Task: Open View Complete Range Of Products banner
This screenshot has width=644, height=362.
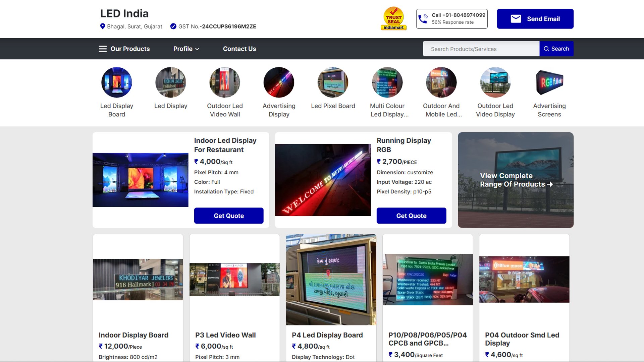Action: (x=516, y=180)
